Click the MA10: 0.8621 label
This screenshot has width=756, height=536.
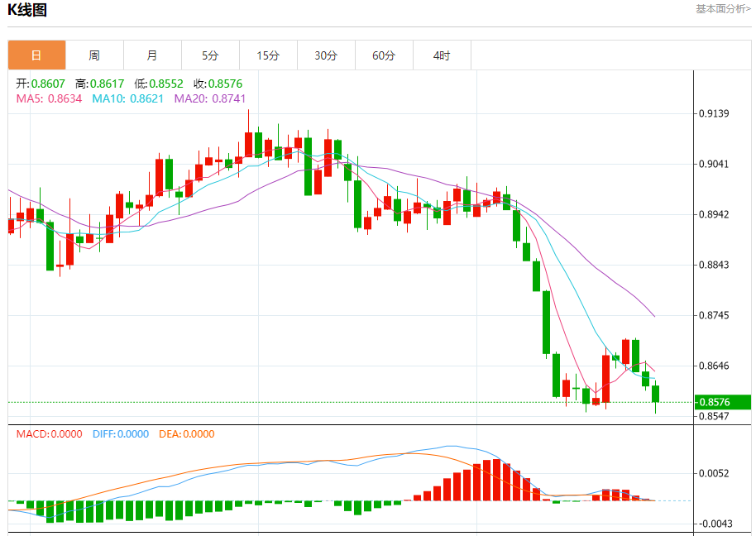[127, 98]
